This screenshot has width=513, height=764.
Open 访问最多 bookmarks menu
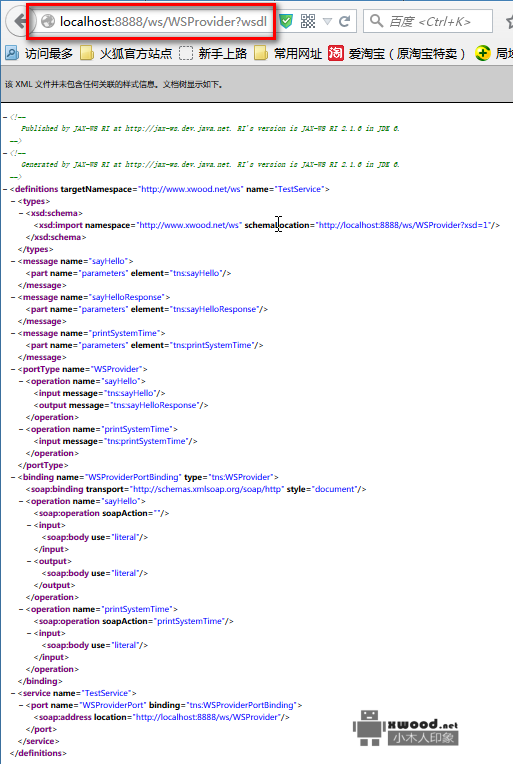(39, 53)
